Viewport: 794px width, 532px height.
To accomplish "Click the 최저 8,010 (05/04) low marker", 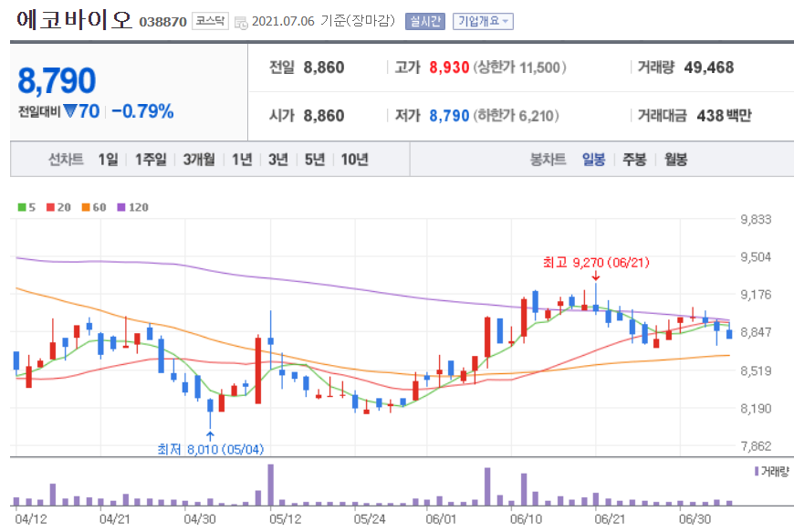I will click(x=210, y=449).
